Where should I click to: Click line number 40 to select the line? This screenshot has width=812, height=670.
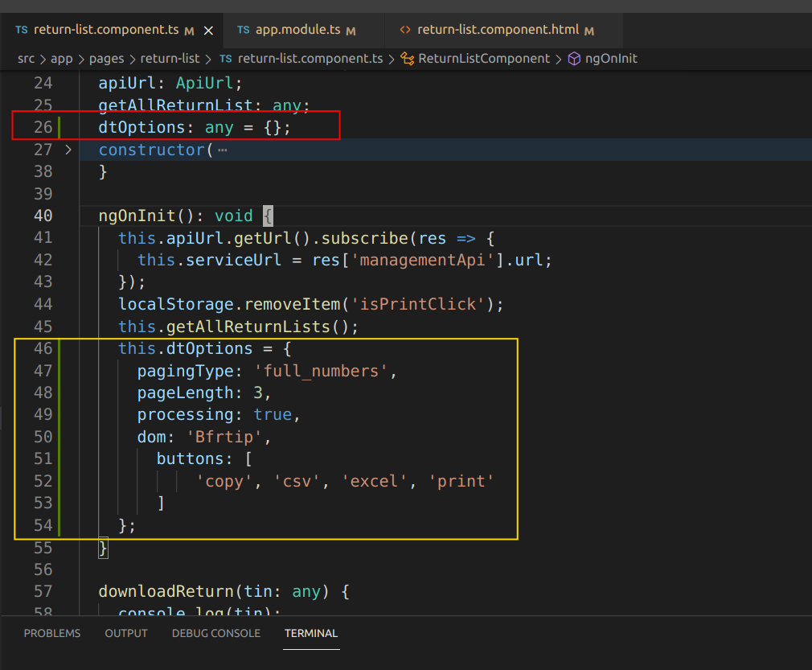[43, 216]
